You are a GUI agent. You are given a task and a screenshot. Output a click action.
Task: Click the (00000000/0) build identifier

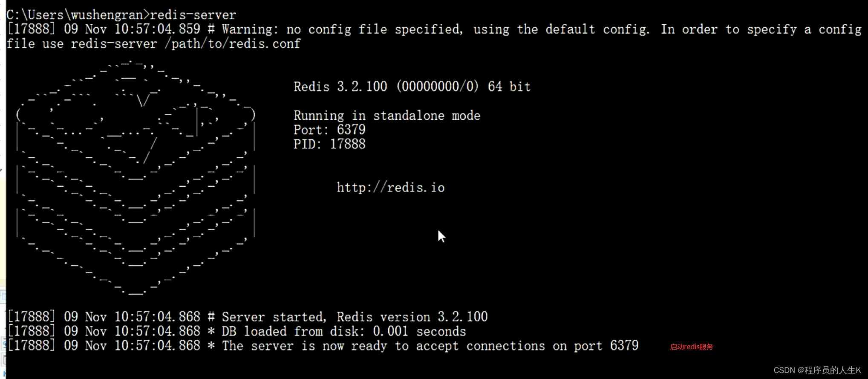438,87
